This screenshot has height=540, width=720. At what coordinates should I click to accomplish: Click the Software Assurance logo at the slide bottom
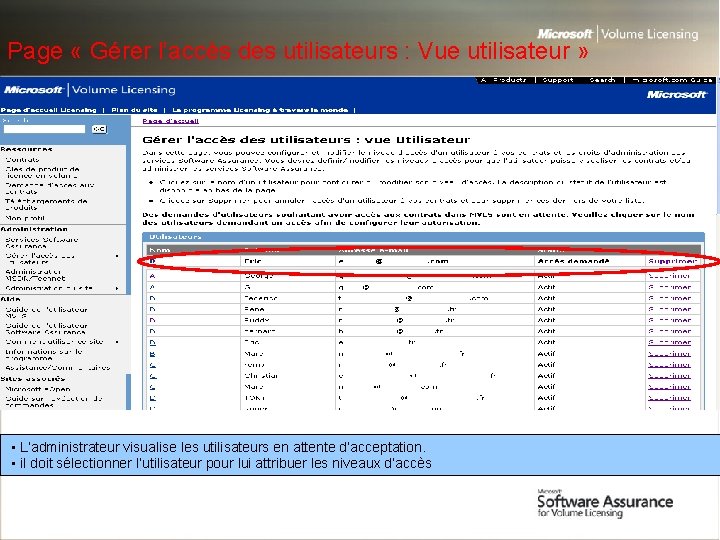click(605, 503)
